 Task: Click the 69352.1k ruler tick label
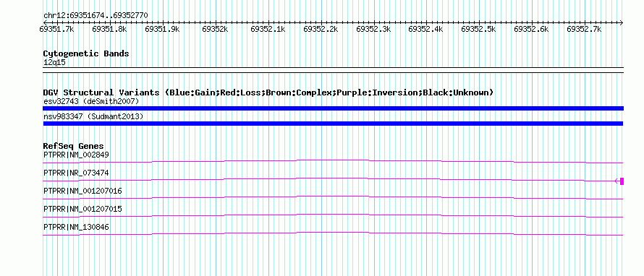(x=268, y=29)
